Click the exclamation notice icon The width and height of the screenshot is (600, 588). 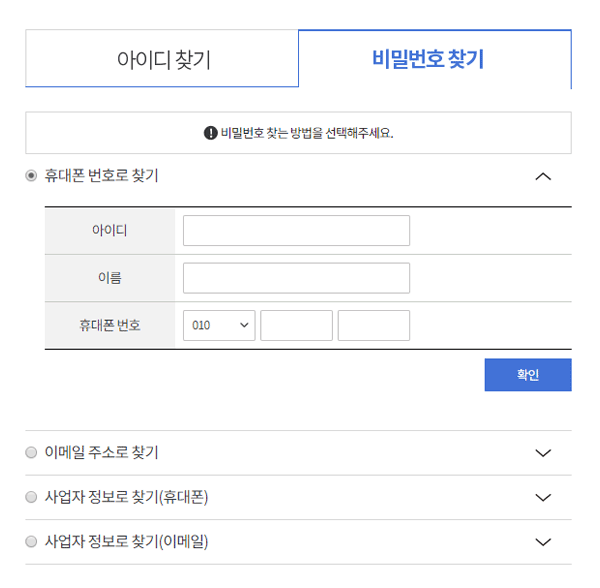[x=210, y=133]
